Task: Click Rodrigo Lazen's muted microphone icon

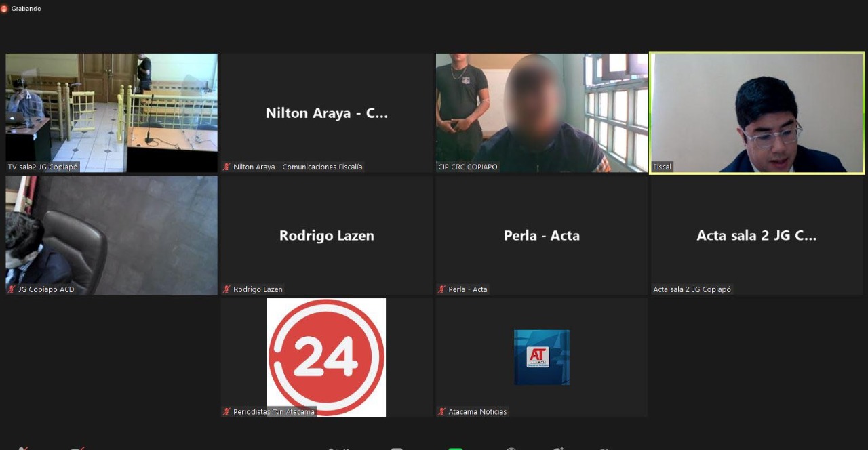Action: click(x=227, y=289)
